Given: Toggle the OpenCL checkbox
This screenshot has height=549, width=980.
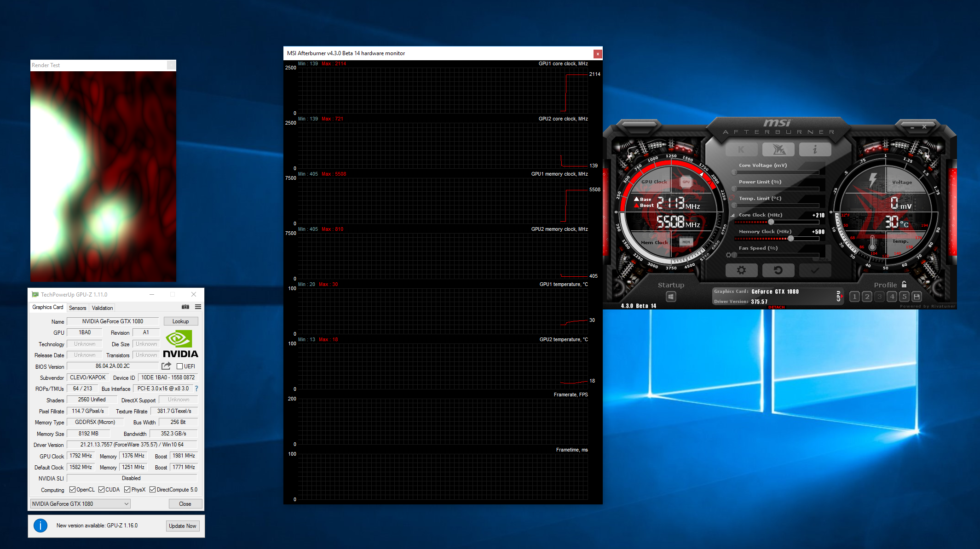Looking at the screenshot, I should pyautogui.click(x=72, y=490).
